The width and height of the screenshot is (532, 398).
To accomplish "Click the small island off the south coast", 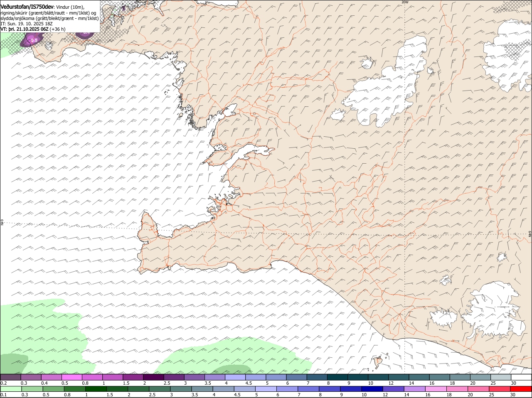I will tap(378, 362).
